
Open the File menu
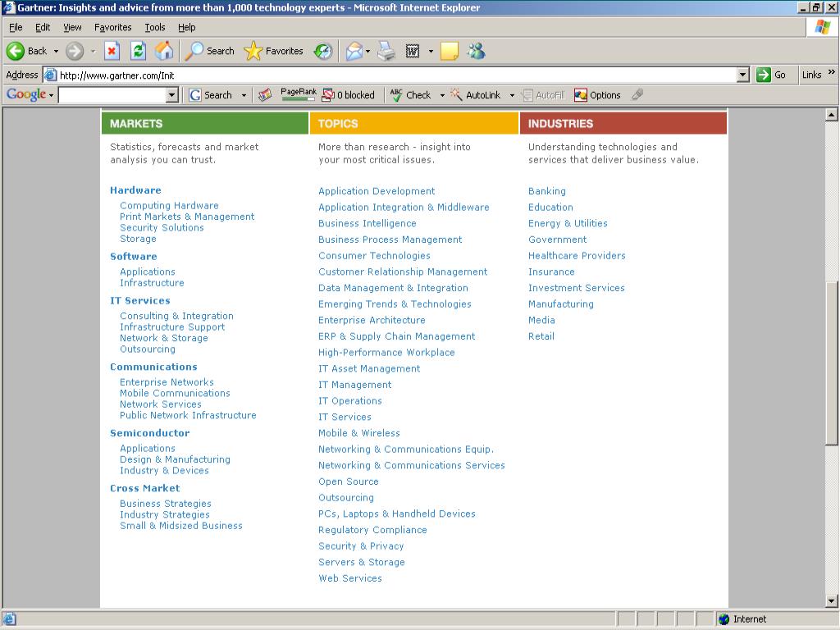coord(16,27)
